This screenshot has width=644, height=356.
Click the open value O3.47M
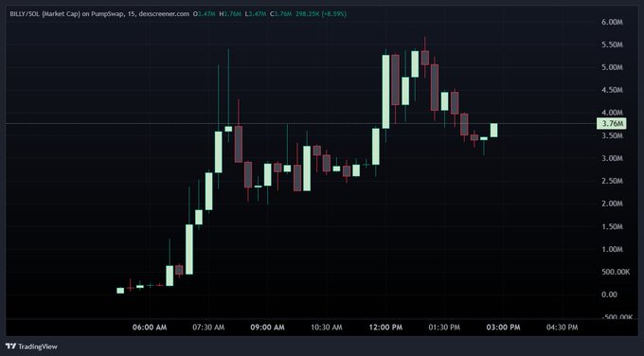205,14
